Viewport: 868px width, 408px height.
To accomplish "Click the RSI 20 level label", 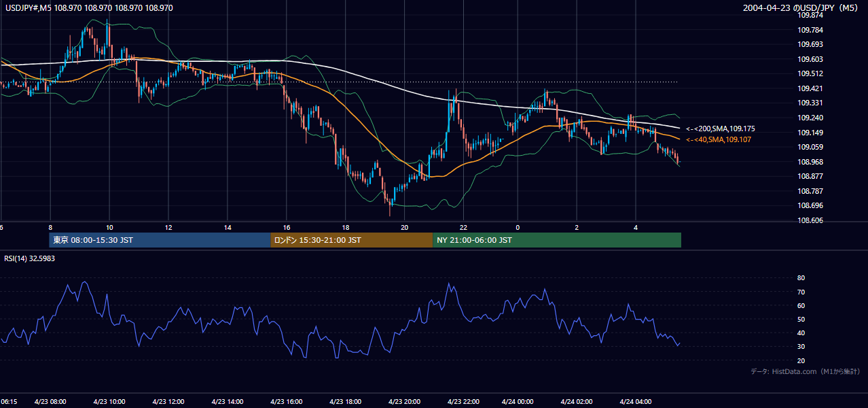I will click(x=801, y=360).
